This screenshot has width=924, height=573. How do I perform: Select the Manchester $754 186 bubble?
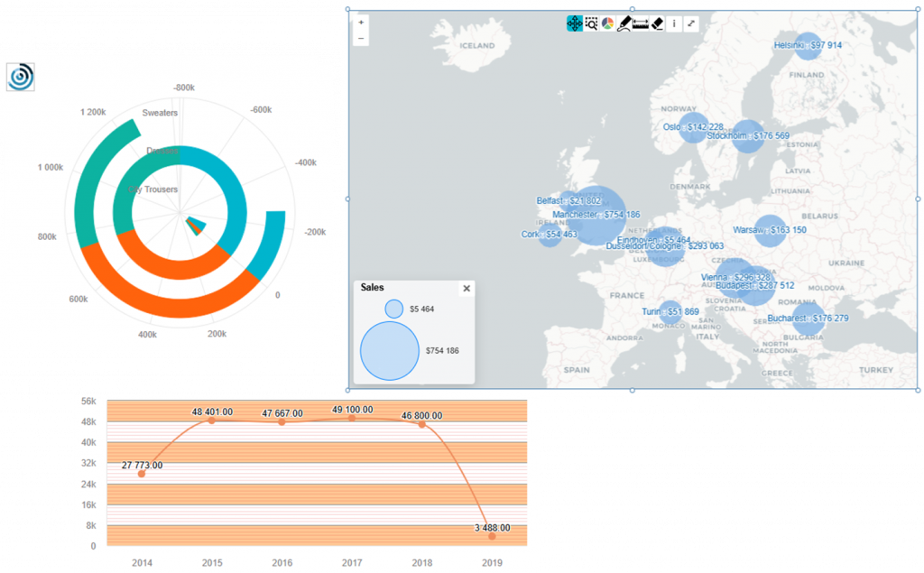tap(596, 215)
